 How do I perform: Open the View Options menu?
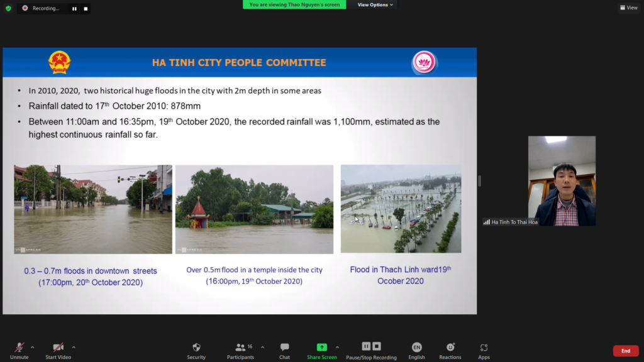[375, 4]
